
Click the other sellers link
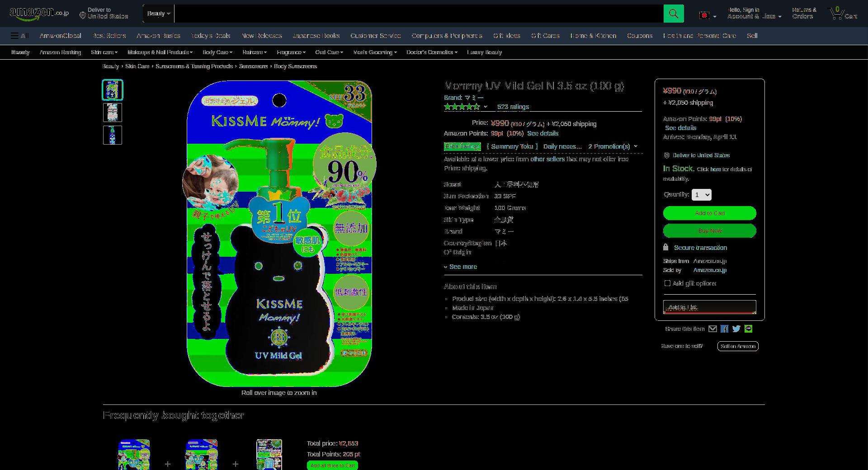tap(547, 159)
